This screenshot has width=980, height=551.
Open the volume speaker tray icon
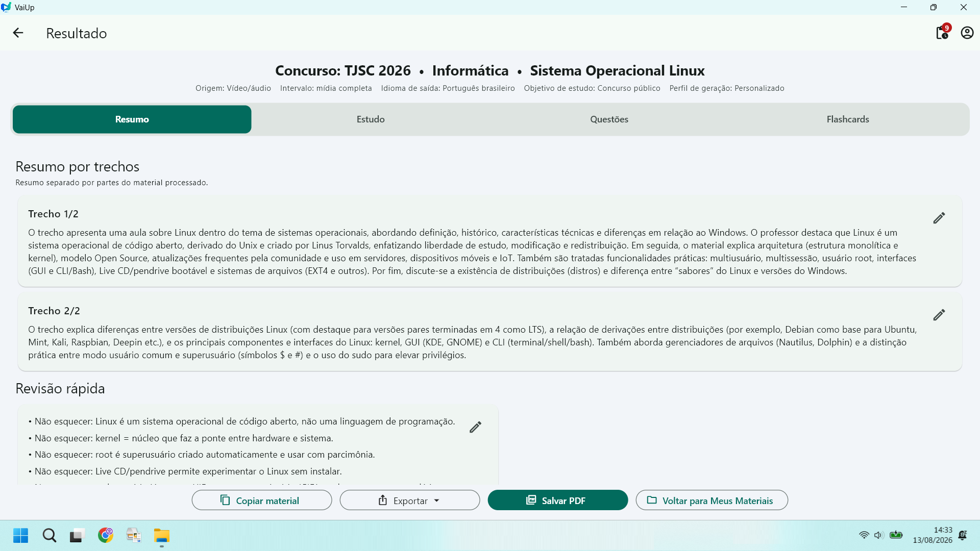click(x=878, y=535)
